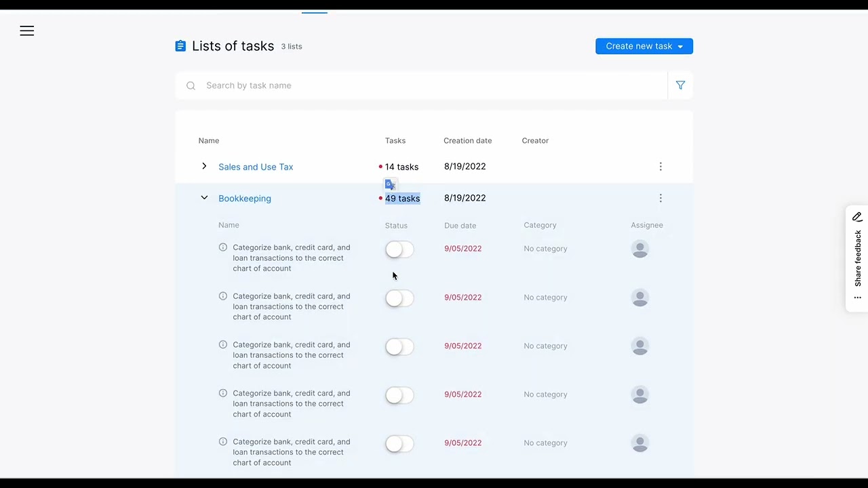868x488 pixels.
Task: Click the Creator column header
Action: tap(535, 140)
